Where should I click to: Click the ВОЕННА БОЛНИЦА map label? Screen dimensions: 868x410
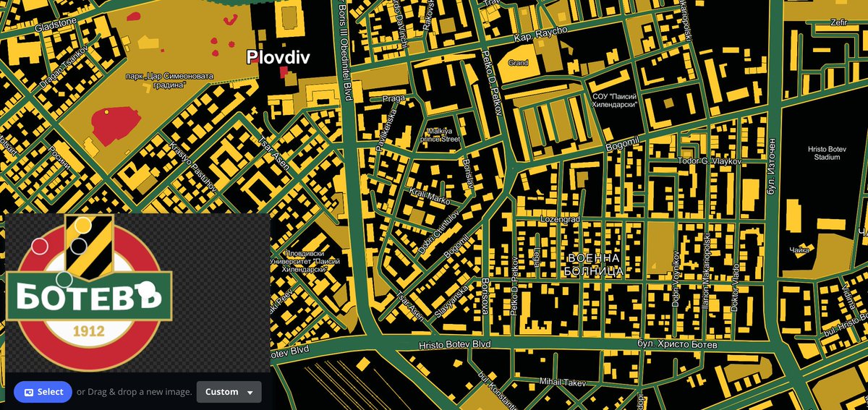pyautogui.click(x=594, y=265)
